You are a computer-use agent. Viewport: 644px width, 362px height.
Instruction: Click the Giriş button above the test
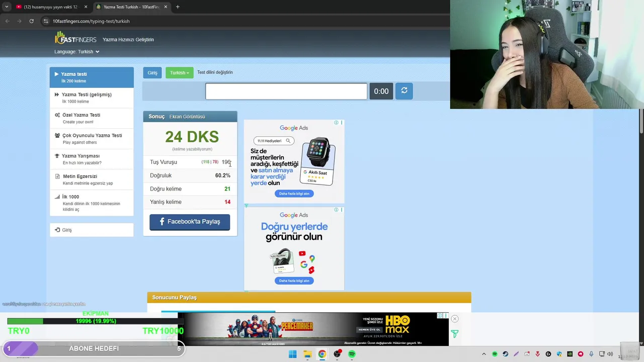tap(152, 73)
